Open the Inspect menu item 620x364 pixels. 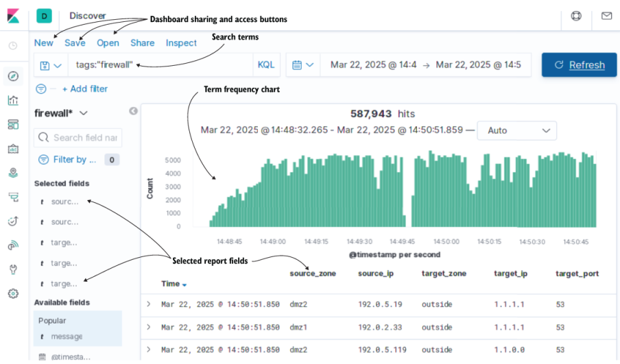pos(181,43)
